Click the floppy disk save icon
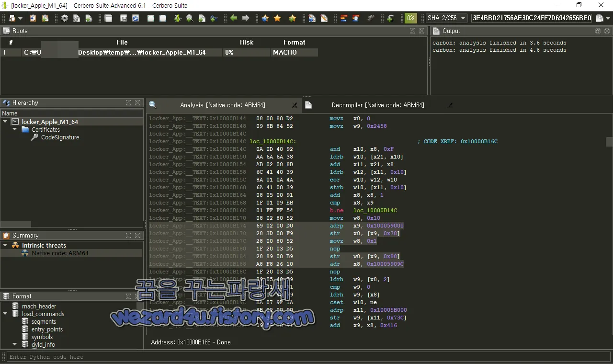The height and width of the screenshot is (364, 613). [x=124, y=18]
